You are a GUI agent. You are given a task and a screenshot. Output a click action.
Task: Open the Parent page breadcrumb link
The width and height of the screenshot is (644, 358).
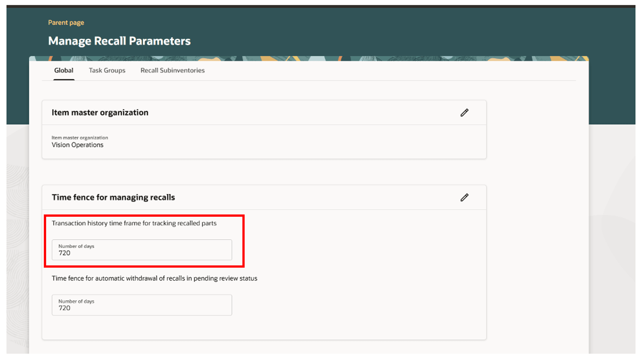pyautogui.click(x=66, y=23)
